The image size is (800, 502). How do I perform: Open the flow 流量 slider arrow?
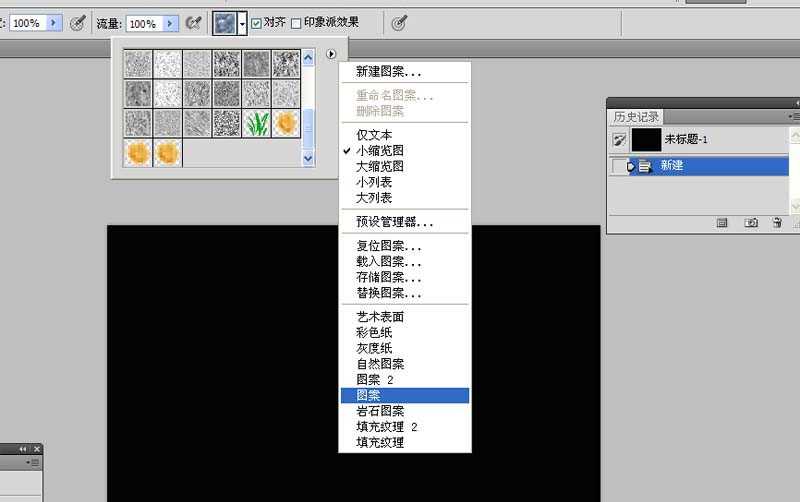click(x=171, y=23)
